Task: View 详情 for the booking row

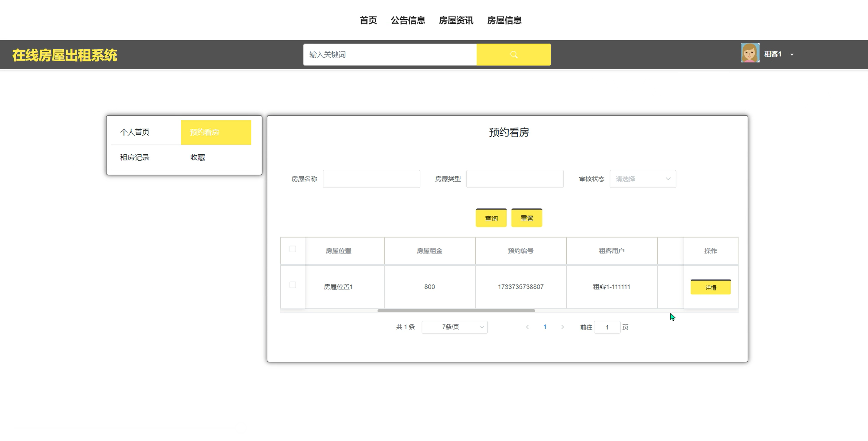Action: (710, 287)
